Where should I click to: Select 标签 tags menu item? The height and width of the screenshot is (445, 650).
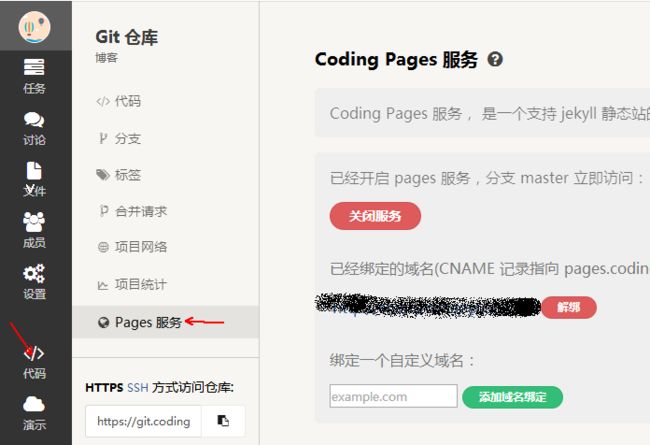tap(119, 175)
